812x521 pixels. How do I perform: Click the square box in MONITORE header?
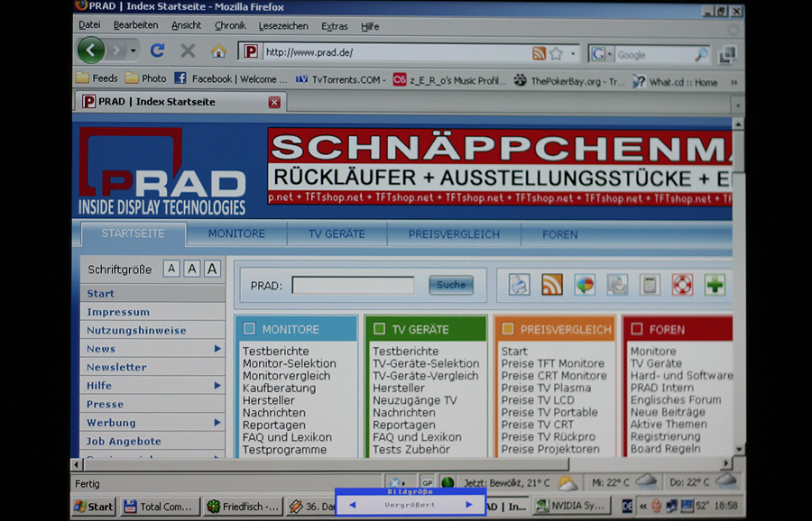(250, 328)
